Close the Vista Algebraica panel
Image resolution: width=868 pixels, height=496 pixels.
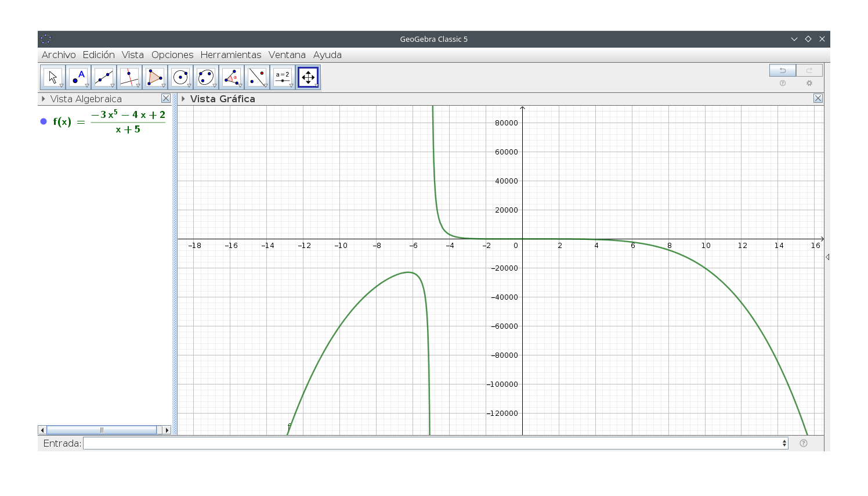pos(166,99)
